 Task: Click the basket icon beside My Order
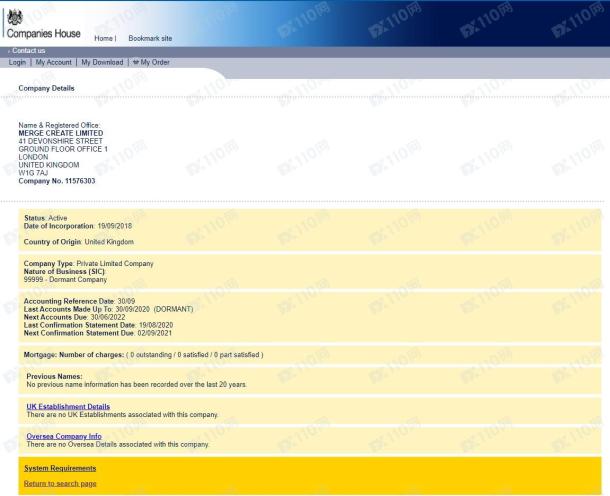coord(136,62)
